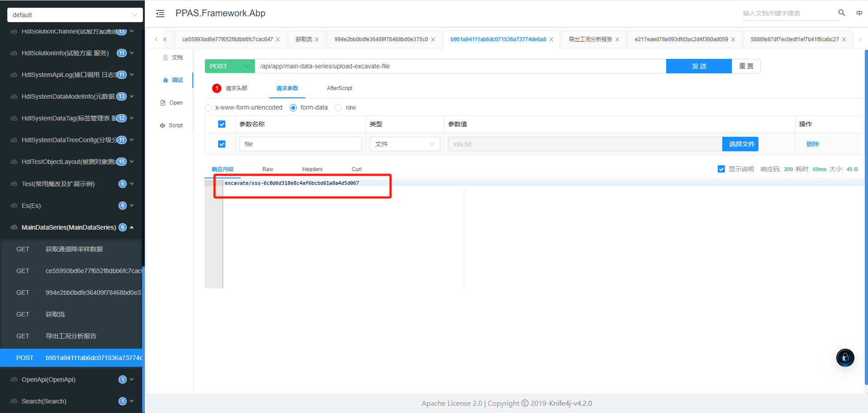Screen dimensions: 868x413
Task: Click the 选择文件 choose file button
Action: click(x=741, y=144)
